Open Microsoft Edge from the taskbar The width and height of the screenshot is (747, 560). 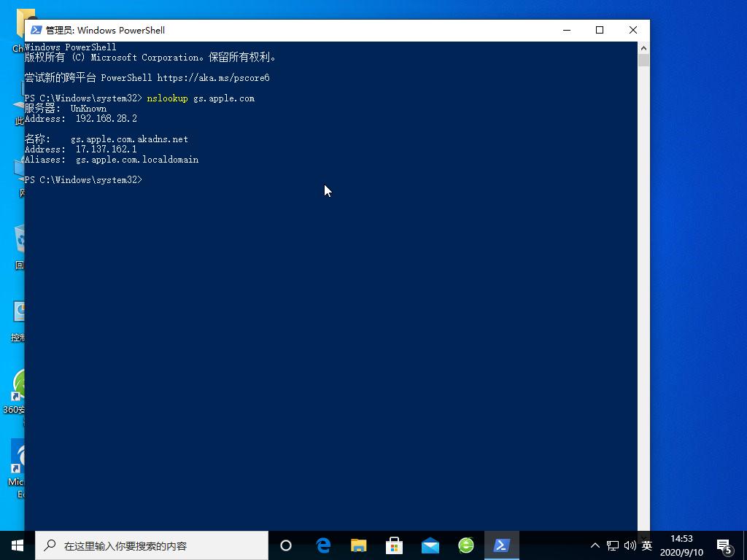point(323,545)
